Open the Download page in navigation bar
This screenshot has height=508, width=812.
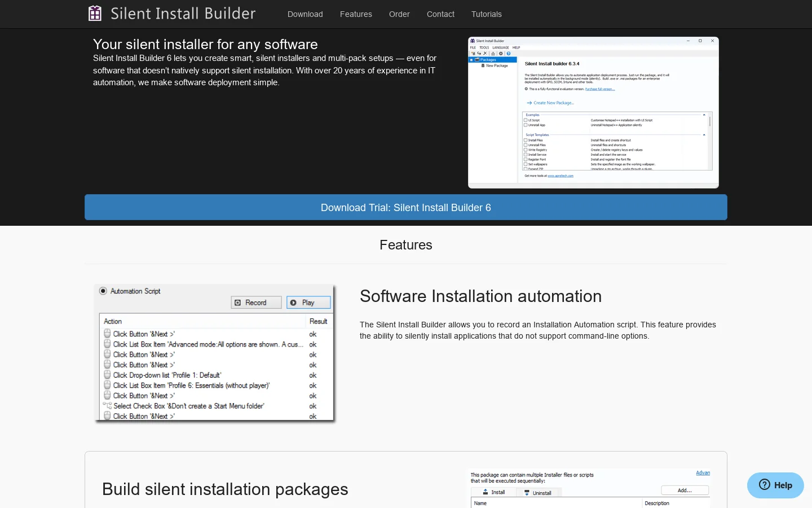click(x=305, y=14)
